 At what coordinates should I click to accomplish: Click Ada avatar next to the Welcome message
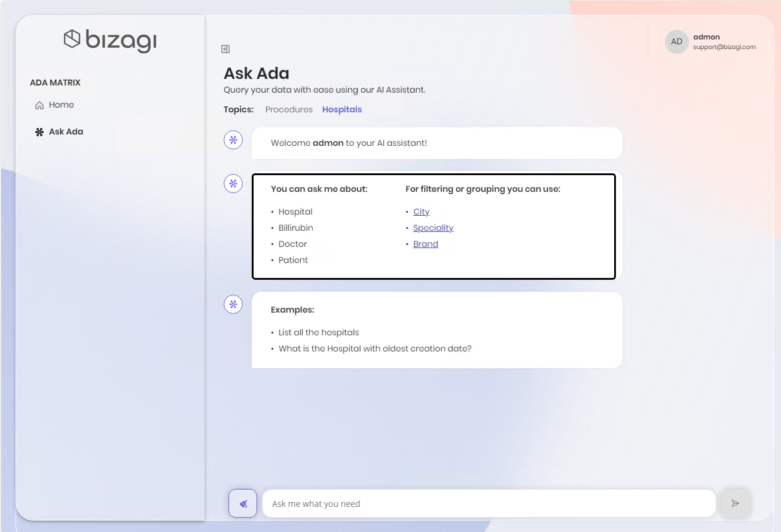tap(233, 140)
